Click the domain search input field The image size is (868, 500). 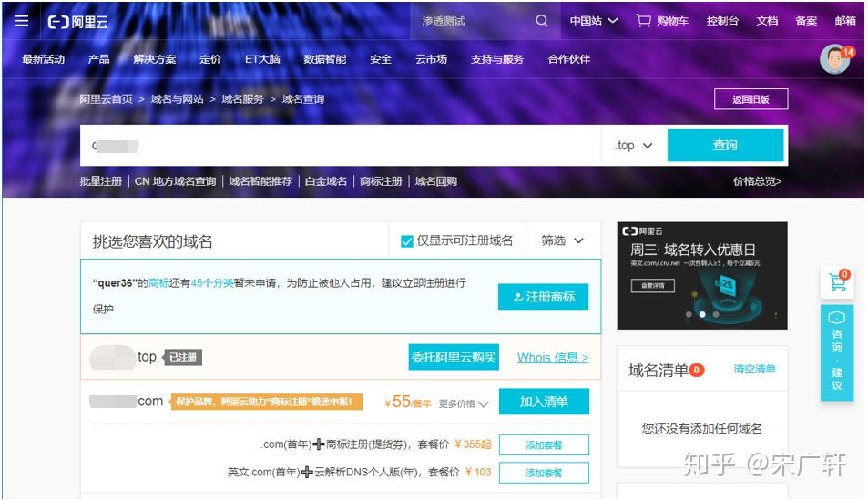tap(346, 146)
